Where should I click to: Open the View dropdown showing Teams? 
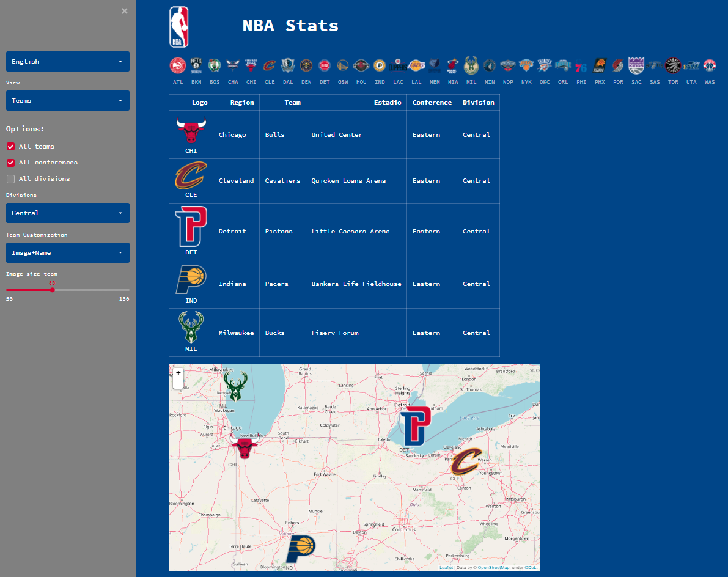pyautogui.click(x=68, y=101)
